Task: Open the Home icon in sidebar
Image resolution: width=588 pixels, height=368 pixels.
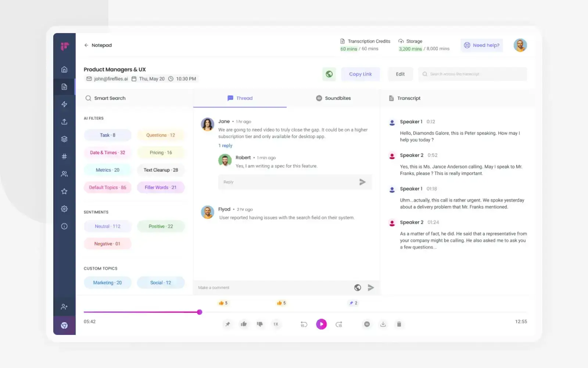Action: click(64, 70)
